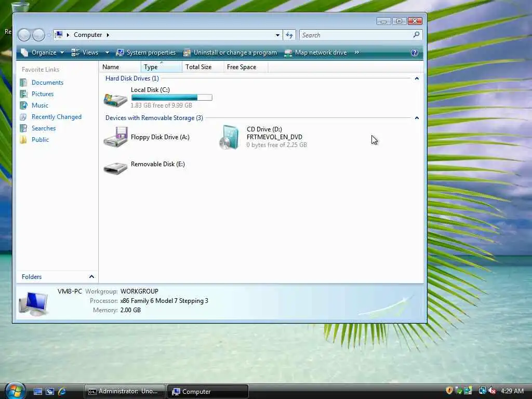
Task: Sort by the Total Size column
Action: point(203,67)
